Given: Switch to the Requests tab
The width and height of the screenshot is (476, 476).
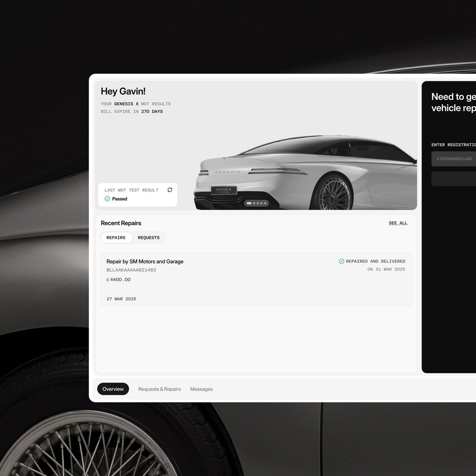Looking at the screenshot, I should coord(149,238).
